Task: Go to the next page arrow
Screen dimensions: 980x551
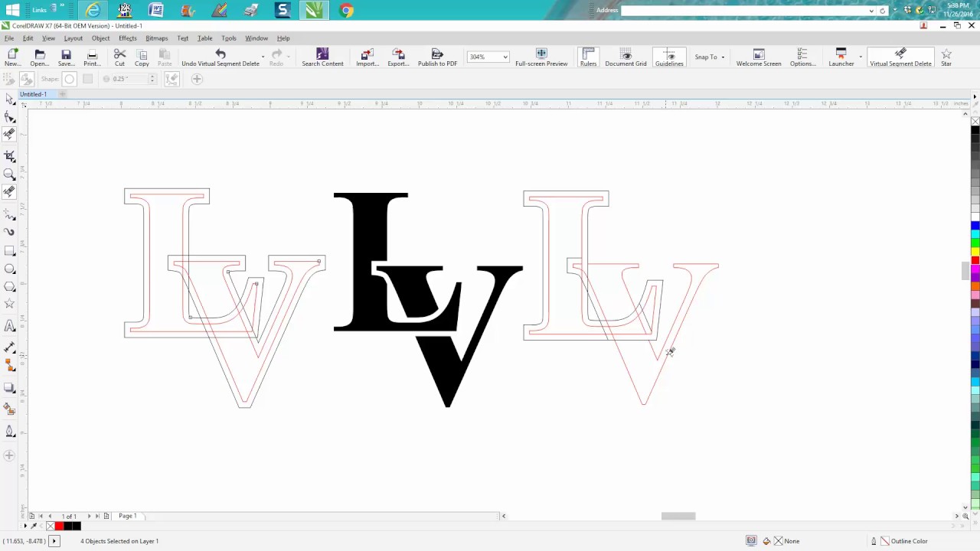Action: click(x=89, y=516)
